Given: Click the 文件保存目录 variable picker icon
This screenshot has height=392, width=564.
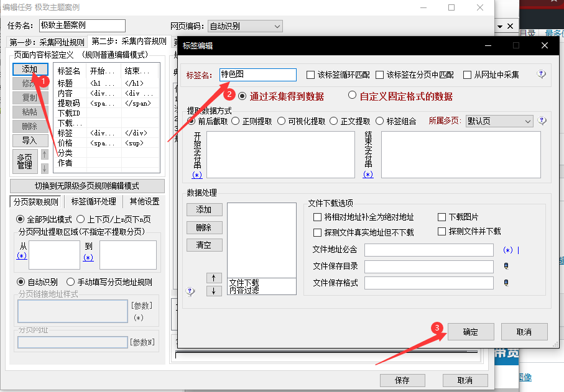Looking at the screenshot, I should [506, 267].
